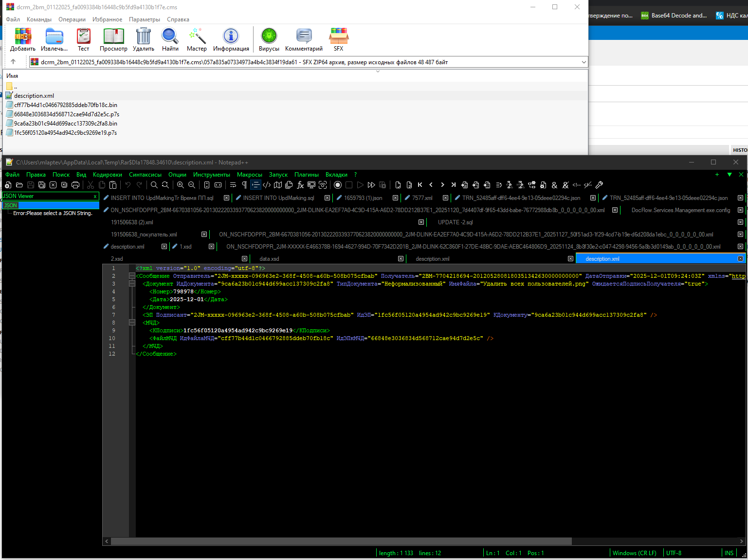
Task: Toggle the indent guide toolbar button
Action: (x=255, y=185)
